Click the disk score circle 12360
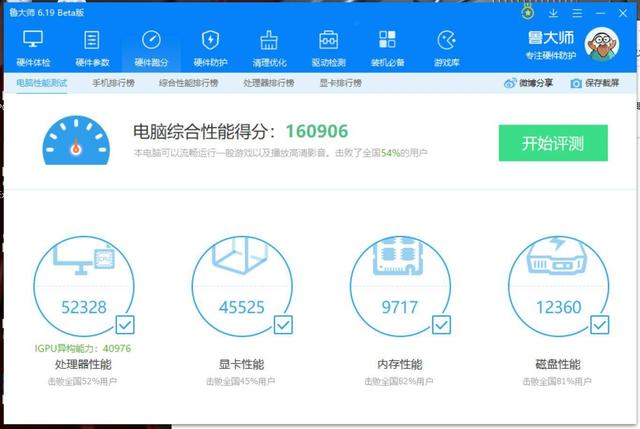Screen dimensions: 640x429 [x=558, y=286]
